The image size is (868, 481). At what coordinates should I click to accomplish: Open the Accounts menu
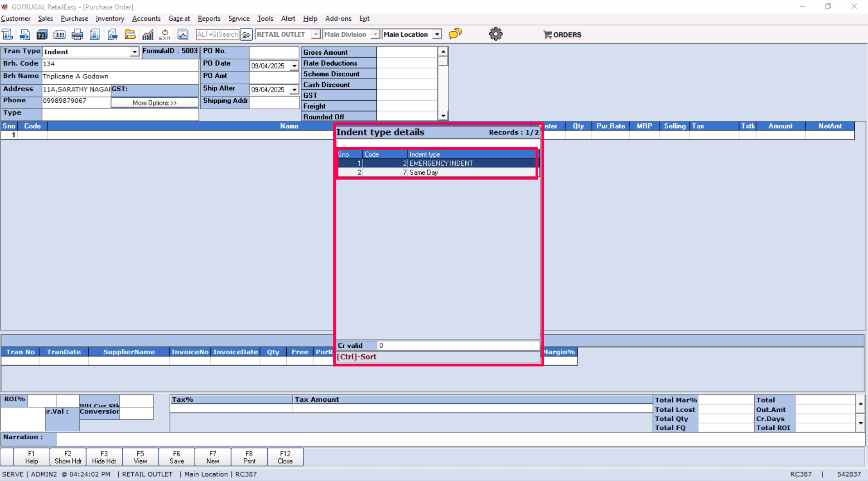pyautogui.click(x=146, y=19)
